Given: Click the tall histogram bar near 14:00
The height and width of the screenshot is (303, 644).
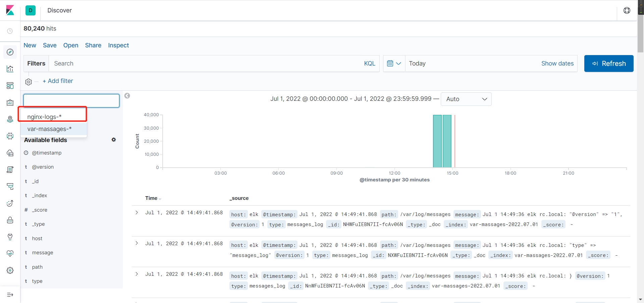Looking at the screenshot, I should click(437, 141).
